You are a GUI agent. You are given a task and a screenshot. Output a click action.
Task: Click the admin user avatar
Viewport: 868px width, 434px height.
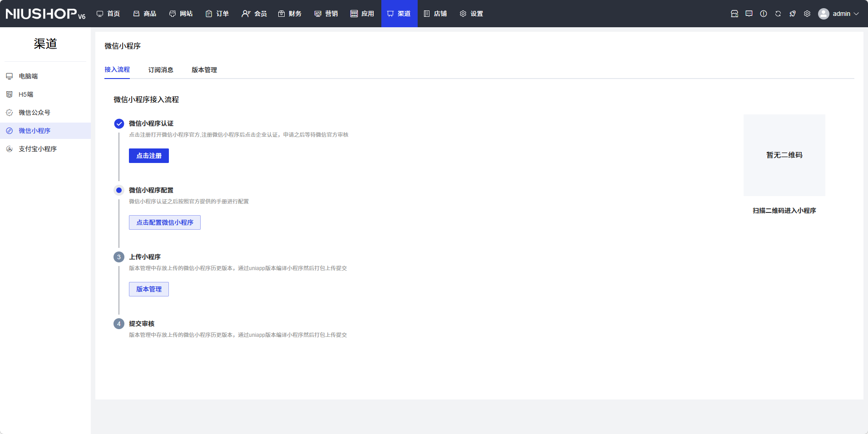(823, 14)
